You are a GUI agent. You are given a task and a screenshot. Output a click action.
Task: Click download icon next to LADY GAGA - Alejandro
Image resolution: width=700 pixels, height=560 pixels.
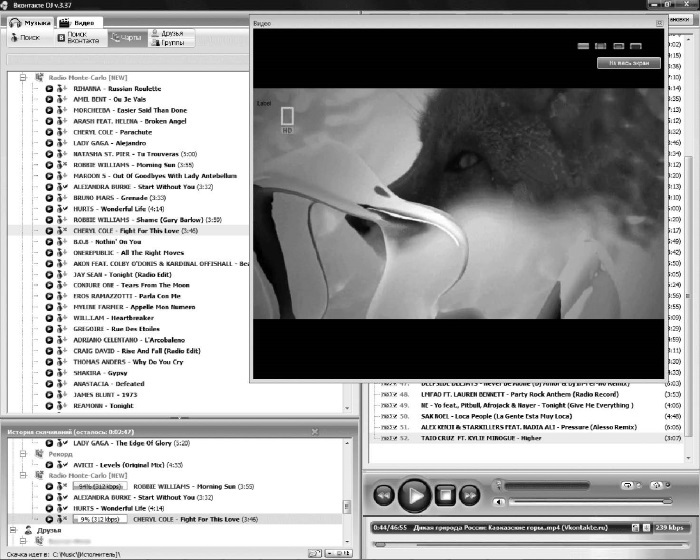[62, 143]
